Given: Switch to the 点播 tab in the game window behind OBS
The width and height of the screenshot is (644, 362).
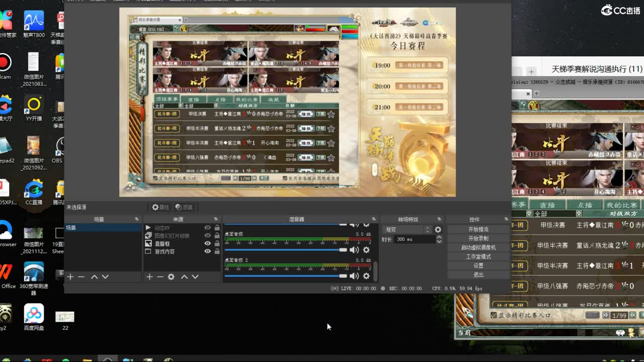Looking at the screenshot, I should [585, 205].
